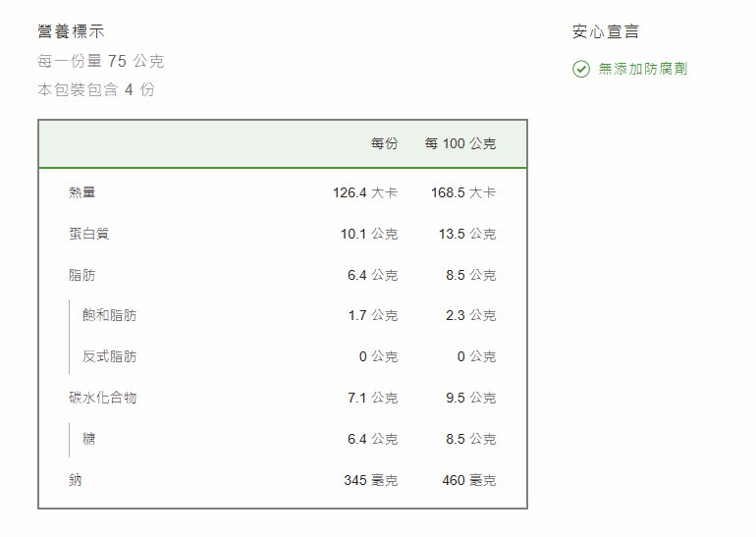Click the 碳水化合物 row label
756x537 pixels.
103,398
